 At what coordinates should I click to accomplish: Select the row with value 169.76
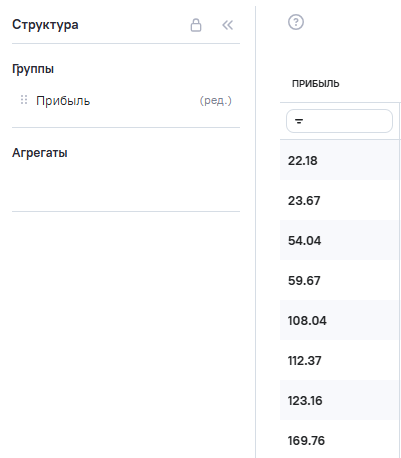point(340,439)
